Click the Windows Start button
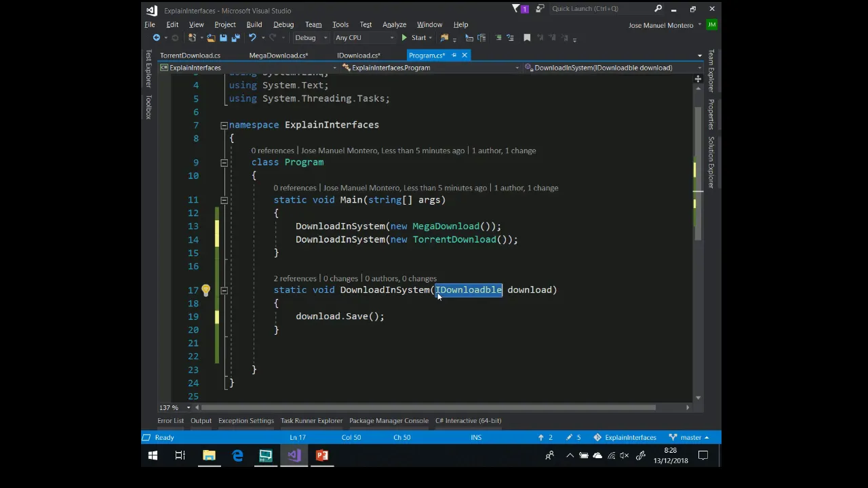868x488 pixels. coord(153,455)
